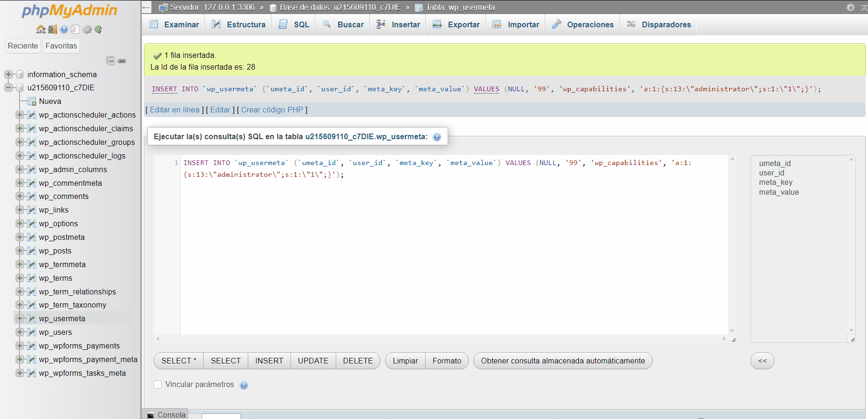Open the phpMyAdmin documentation help icon
Image resolution: width=868 pixels, height=419 pixels.
click(64, 30)
